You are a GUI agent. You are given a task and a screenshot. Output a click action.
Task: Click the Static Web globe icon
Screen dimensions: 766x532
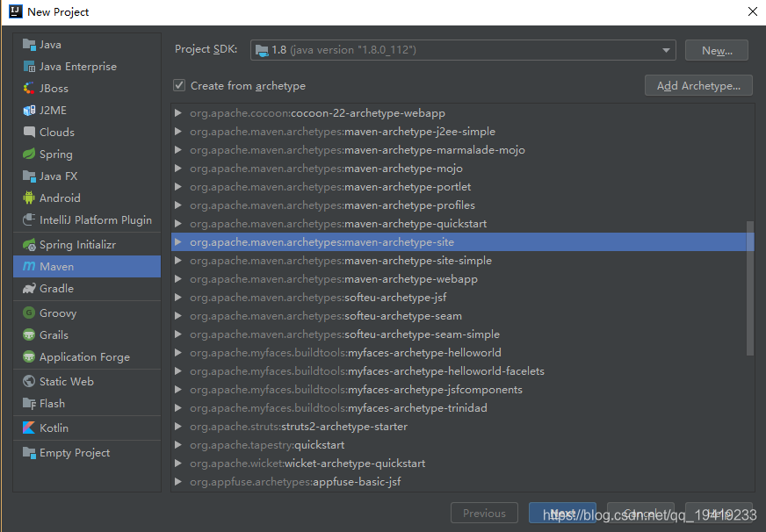pos(29,381)
